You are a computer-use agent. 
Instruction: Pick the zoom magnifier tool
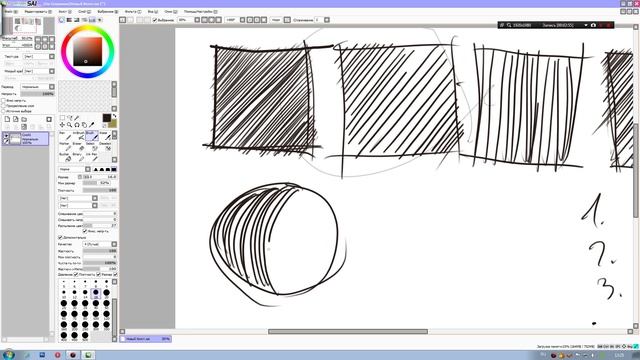click(x=69, y=124)
